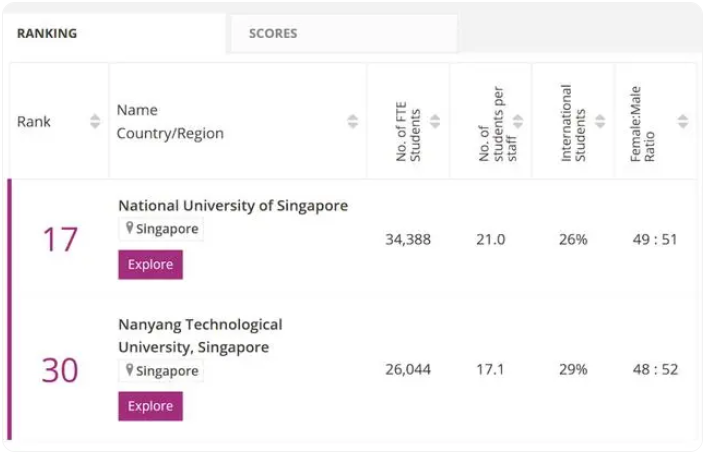Sort table by Rank column arrows
The height and width of the screenshot is (454, 705).
pos(95,121)
